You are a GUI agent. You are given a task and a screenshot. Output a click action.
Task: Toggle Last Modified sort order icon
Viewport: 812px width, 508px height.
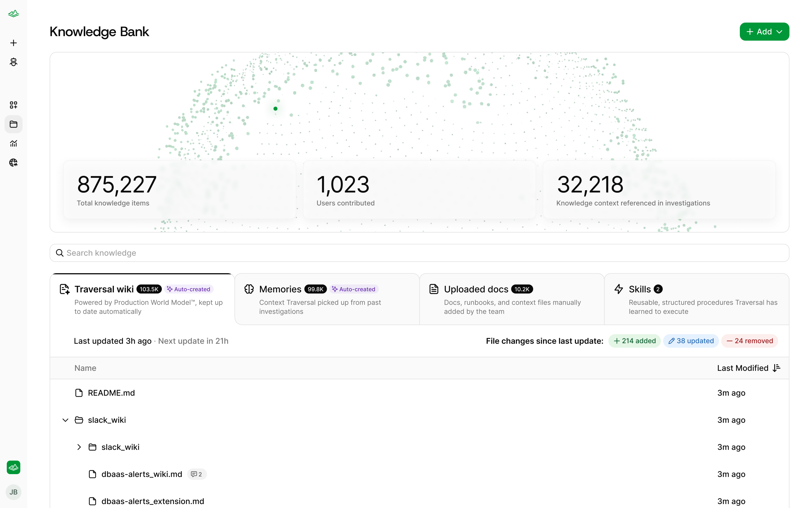pyautogui.click(x=776, y=368)
